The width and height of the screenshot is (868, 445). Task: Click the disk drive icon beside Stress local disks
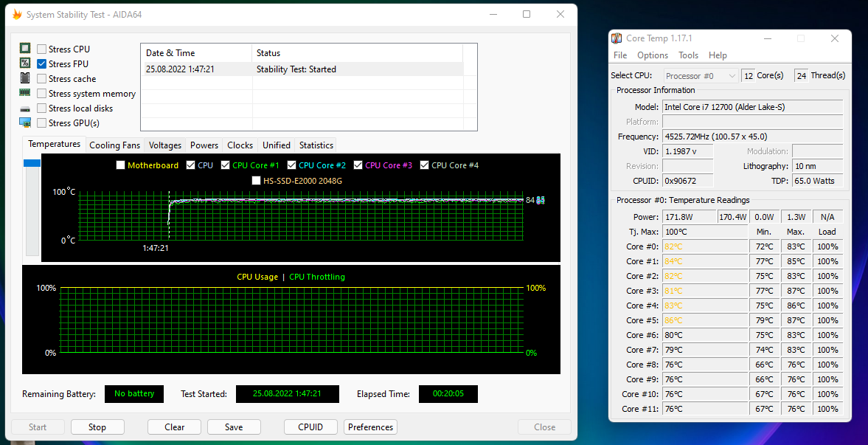point(25,108)
